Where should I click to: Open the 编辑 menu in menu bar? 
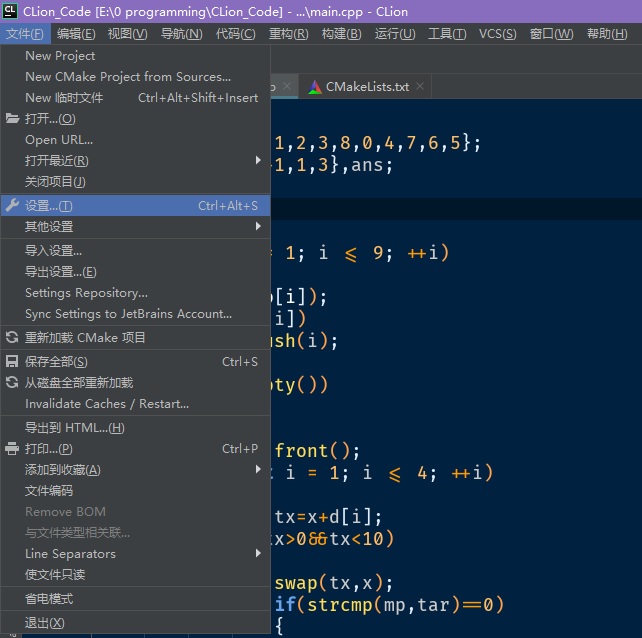pos(76,34)
